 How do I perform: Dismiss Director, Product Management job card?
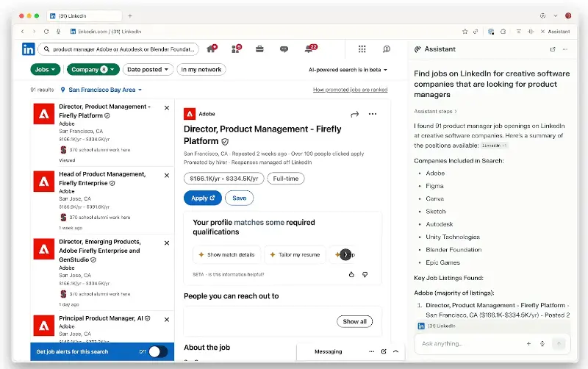(167, 108)
